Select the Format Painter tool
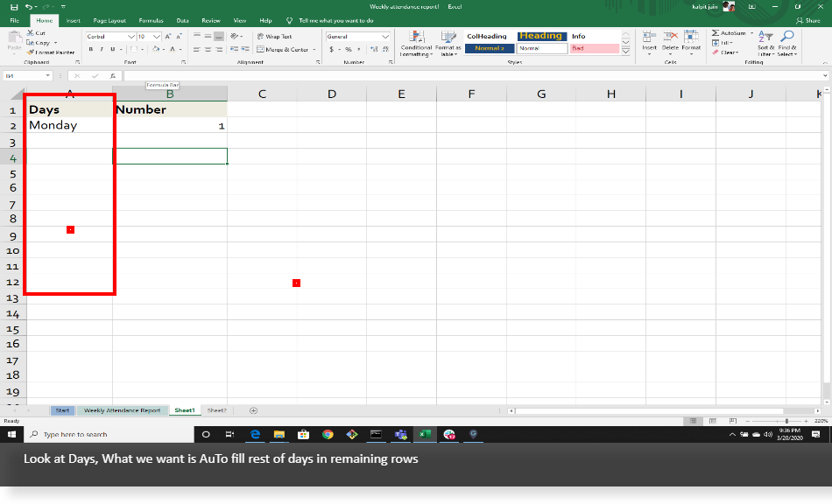The height and width of the screenshot is (504, 832). point(51,52)
